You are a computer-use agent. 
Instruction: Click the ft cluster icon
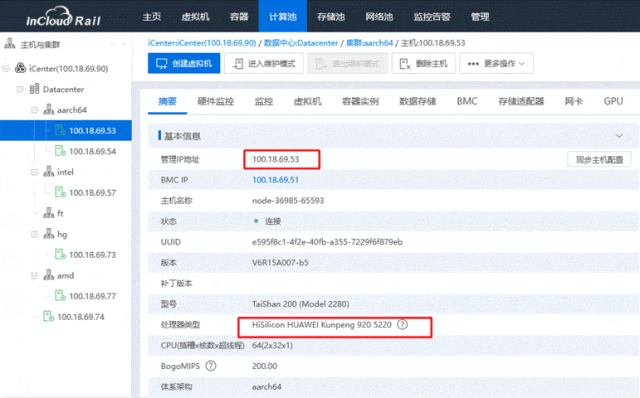coord(49,213)
